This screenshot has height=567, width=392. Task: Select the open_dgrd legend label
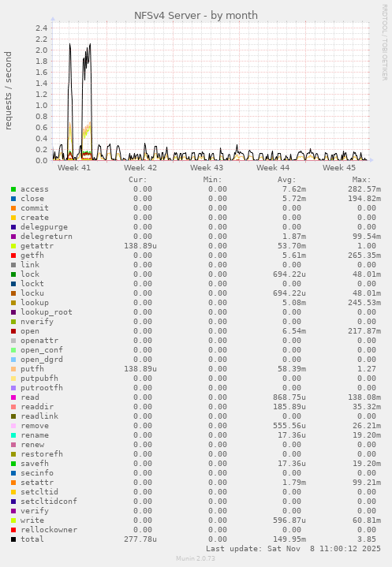(x=42, y=360)
